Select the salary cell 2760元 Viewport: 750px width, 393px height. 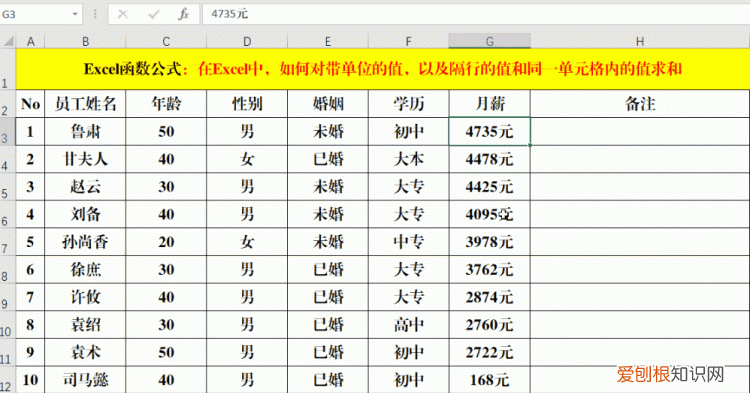pos(489,325)
